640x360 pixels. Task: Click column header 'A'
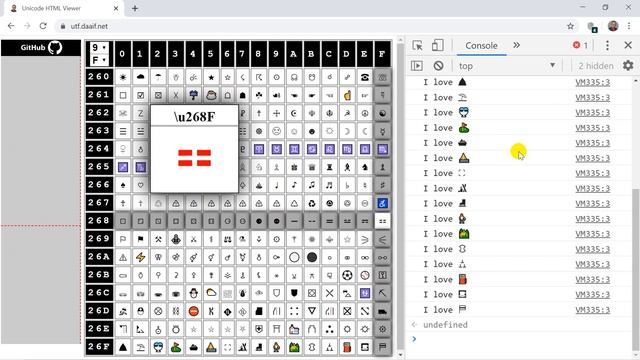[x=294, y=53]
